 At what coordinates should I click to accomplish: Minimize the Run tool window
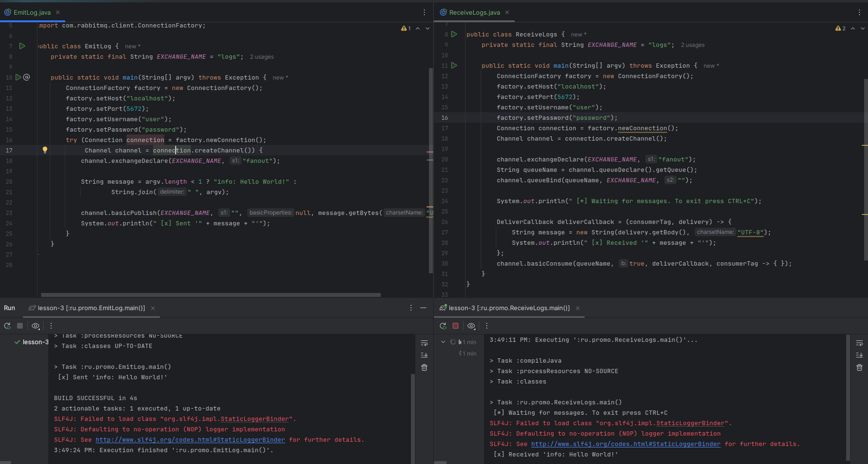423,308
